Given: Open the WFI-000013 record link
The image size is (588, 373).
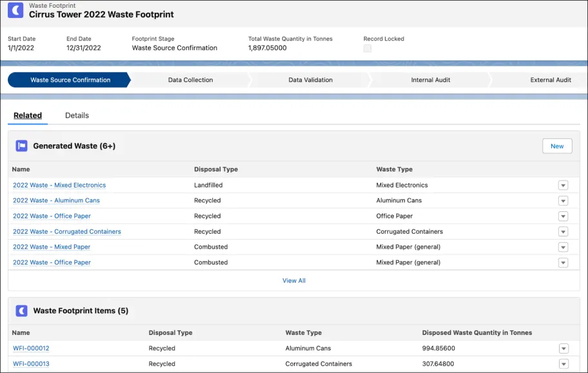Looking at the screenshot, I should [31, 363].
